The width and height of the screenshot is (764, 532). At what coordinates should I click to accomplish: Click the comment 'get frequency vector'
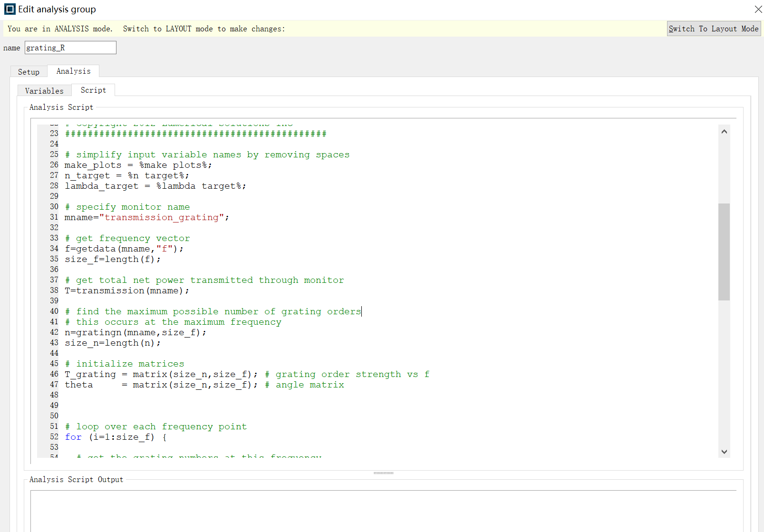click(127, 238)
